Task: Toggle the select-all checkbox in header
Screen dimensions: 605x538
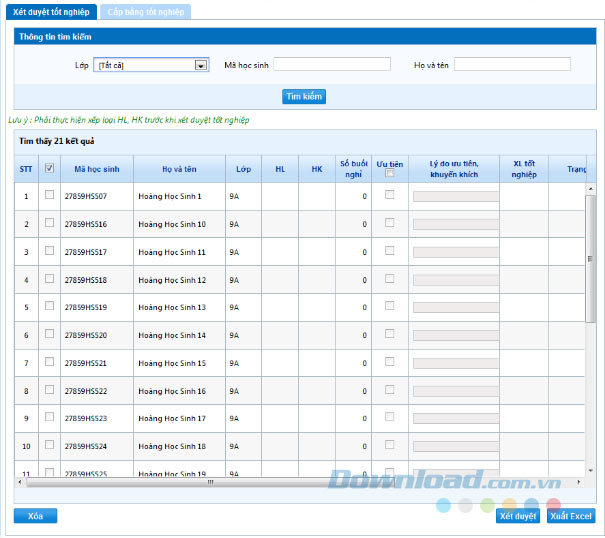Action: (x=49, y=169)
